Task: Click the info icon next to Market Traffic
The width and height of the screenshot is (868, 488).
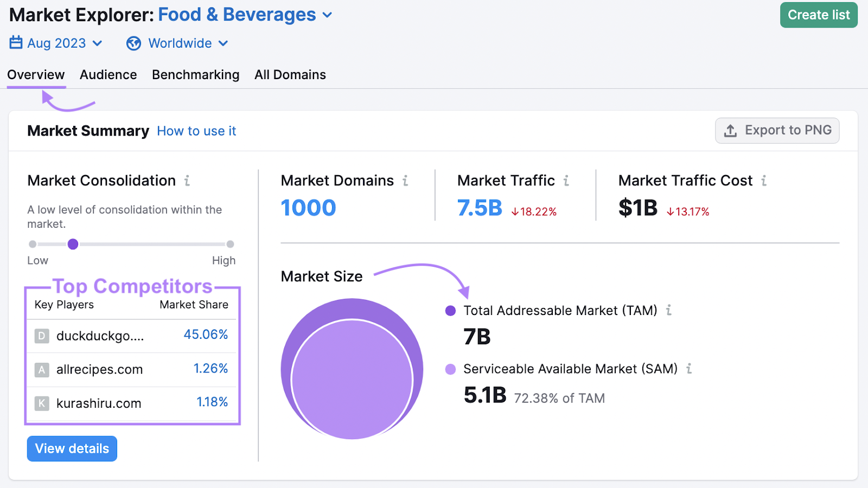Action: [x=566, y=181]
